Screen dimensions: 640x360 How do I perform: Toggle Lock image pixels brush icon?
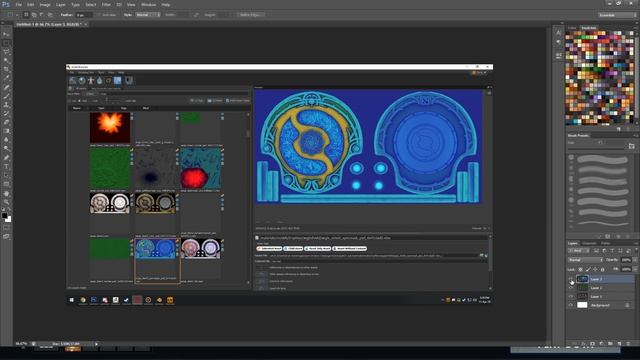tap(588, 269)
